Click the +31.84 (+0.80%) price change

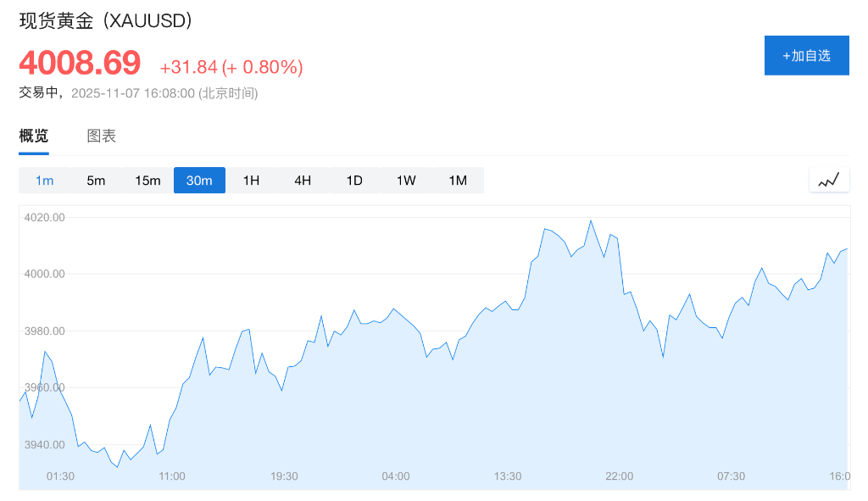tap(231, 67)
